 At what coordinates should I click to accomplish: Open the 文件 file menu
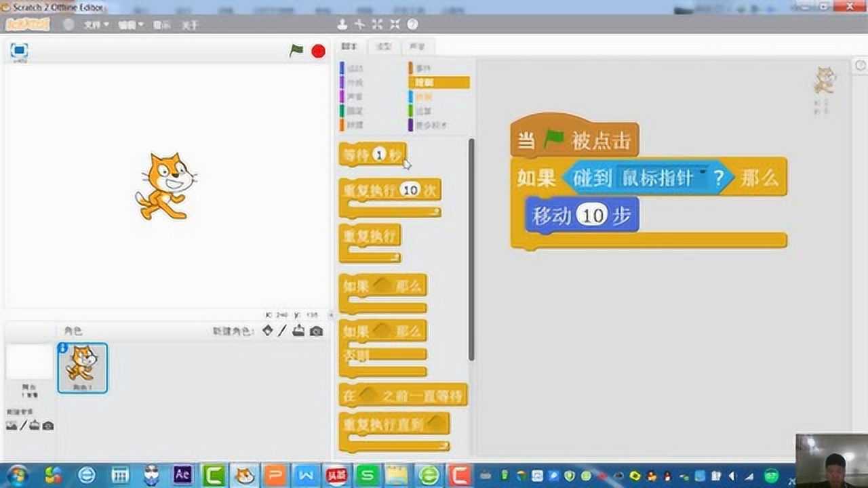pyautogui.click(x=96, y=25)
